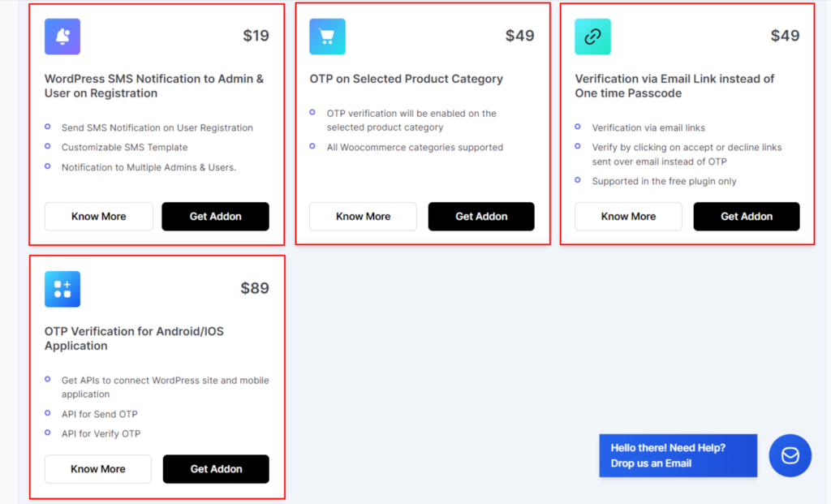Know More about SMS Notification addon
The width and height of the screenshot is (831, 504).
tap(98, 216)
